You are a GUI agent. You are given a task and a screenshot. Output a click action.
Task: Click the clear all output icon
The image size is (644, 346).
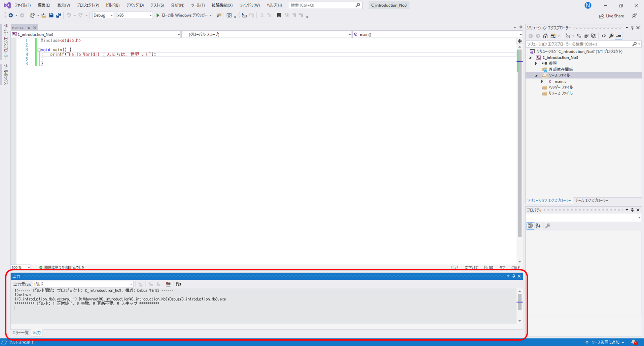click(168, 284)
